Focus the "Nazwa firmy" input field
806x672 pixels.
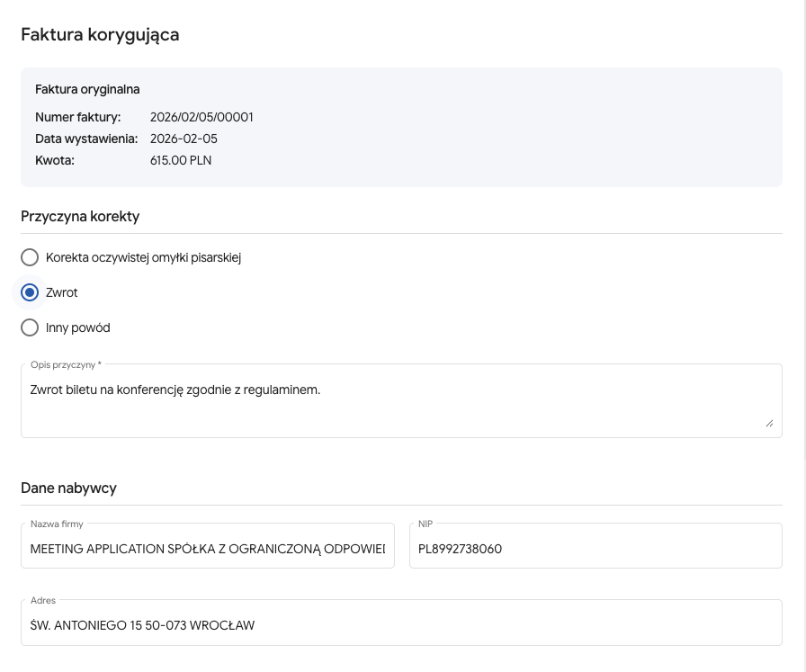tap(208, 548)
